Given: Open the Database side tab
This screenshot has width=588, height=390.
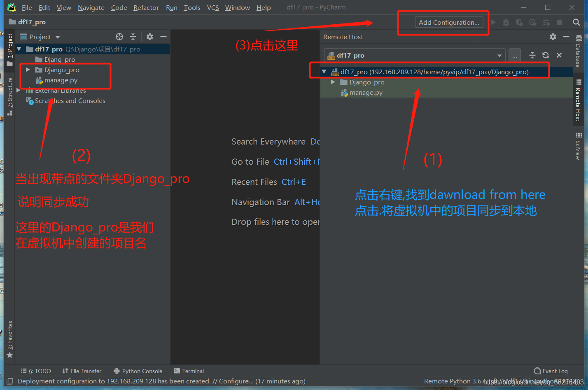Looking at the screenshot, I should click(x=578, y=51).
